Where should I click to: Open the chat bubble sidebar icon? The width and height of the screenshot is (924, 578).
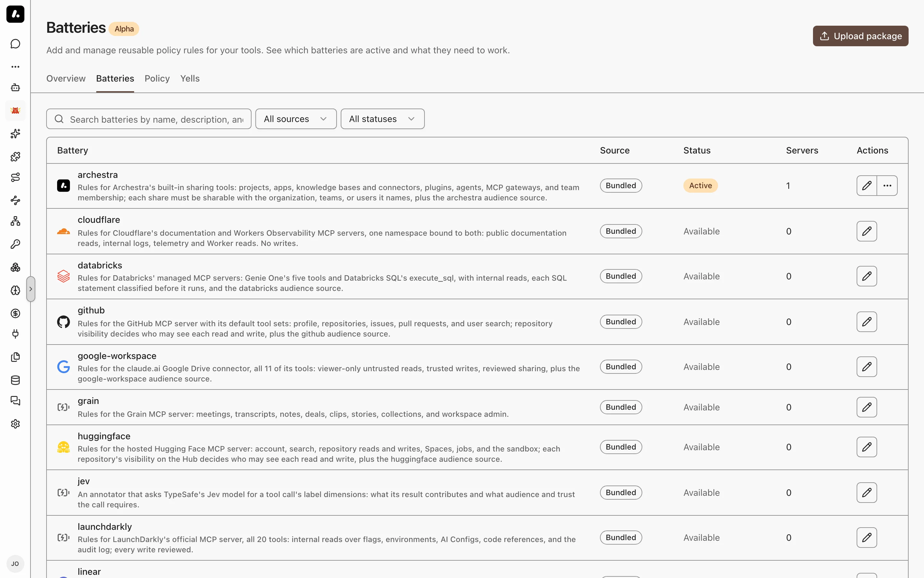coord(15,44)
